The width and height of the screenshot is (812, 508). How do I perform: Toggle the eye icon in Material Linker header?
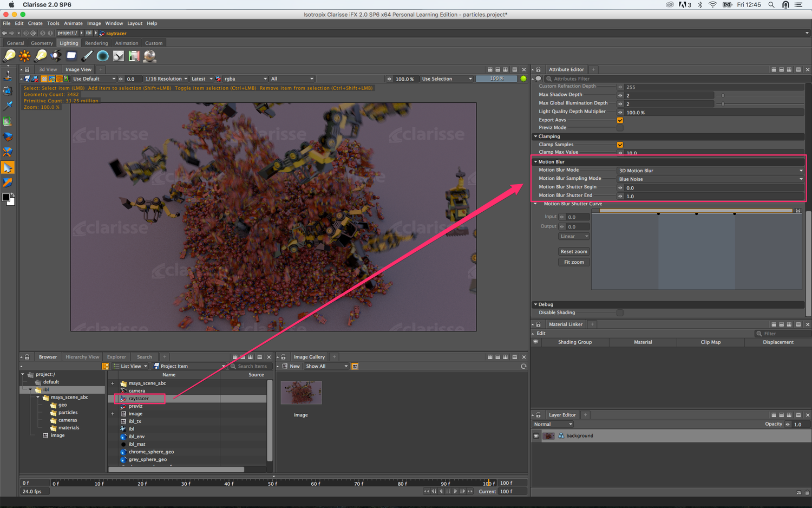(536, 342)
